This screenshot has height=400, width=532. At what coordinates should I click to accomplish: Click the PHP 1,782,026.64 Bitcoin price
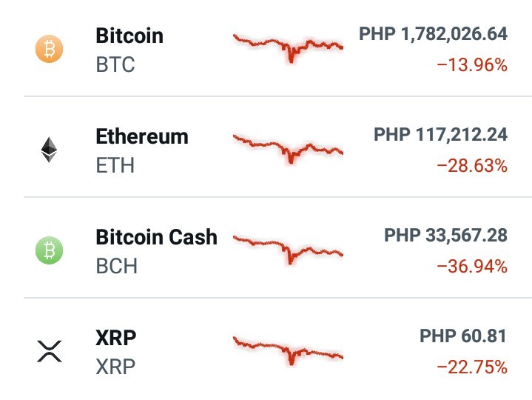[x=434, y=34]
